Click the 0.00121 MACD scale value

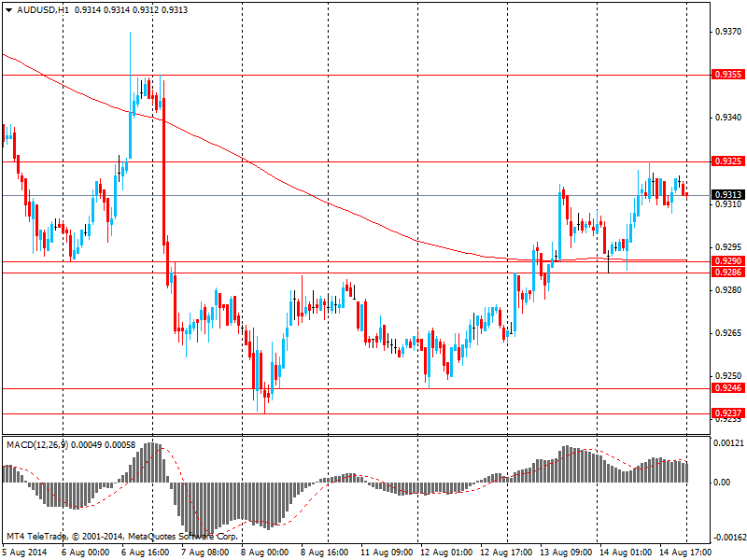tap(728, 443)
